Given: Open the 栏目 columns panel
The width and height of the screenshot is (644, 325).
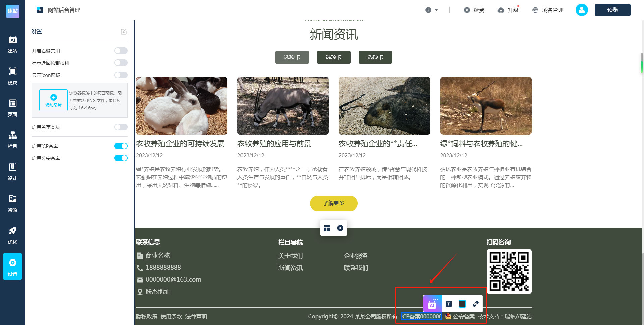Looking at the screenshot, I should pyautogui.click(x=12, y=140).
